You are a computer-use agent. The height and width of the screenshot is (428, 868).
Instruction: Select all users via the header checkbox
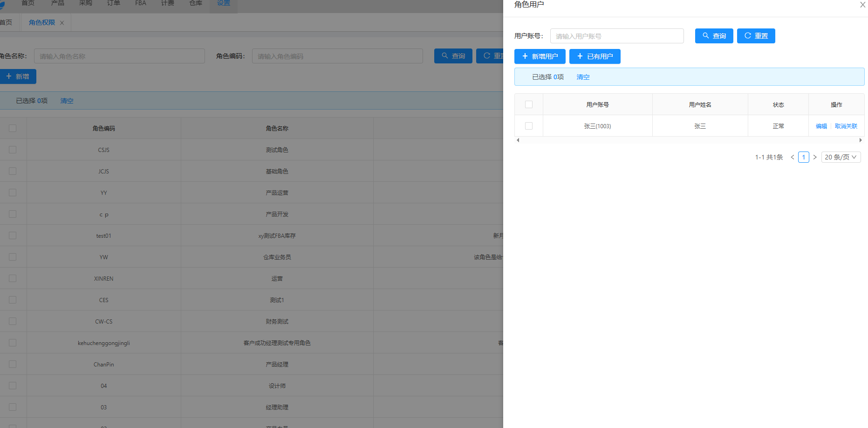pos(529,104)
